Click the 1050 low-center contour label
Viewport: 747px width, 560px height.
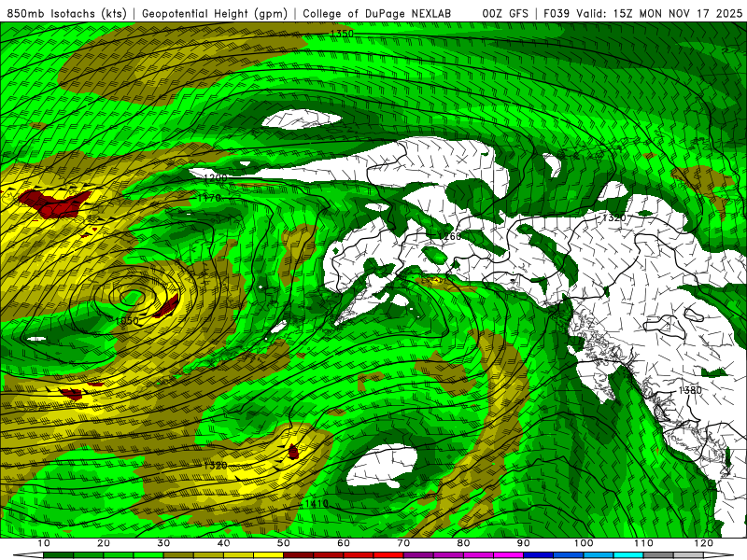click(x=127, y=321)
